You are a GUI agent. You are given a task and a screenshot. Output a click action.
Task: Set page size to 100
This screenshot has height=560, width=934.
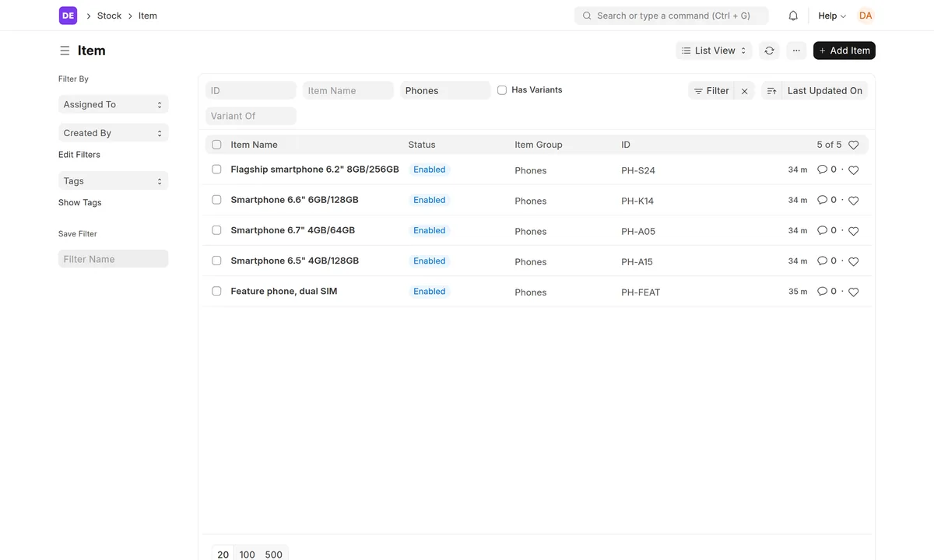click(248, 554)
